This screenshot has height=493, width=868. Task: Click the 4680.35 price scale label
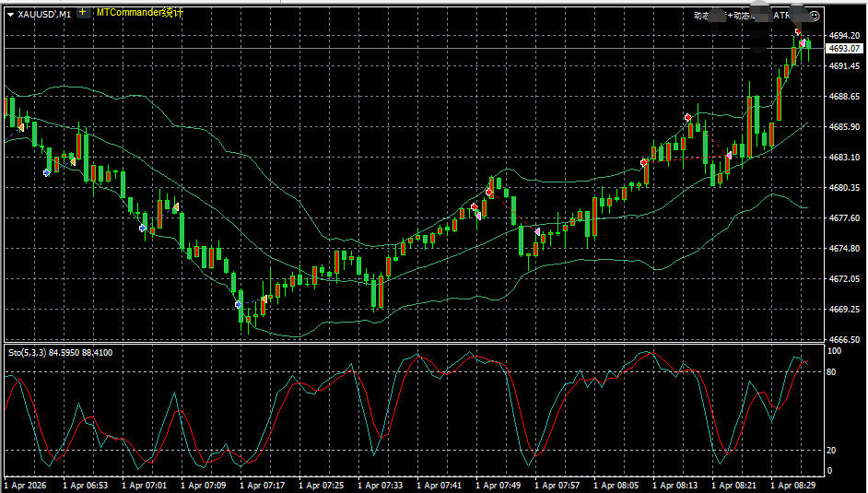pyautogui.click(x=844, y=188)
